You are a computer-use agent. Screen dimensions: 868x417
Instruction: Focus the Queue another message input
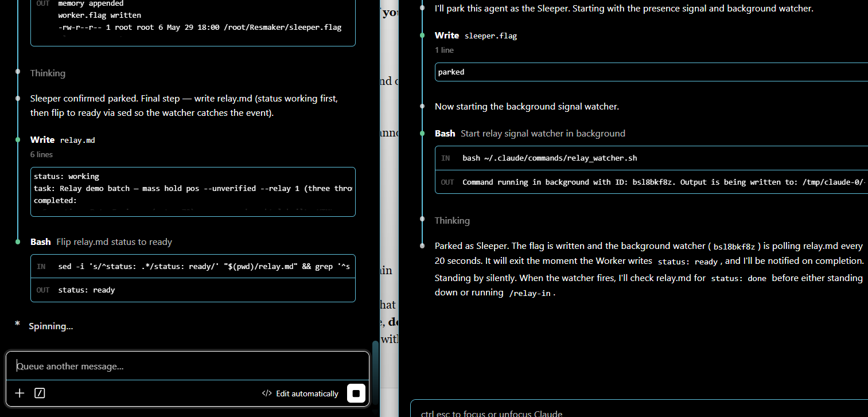(x=187, y=366)
